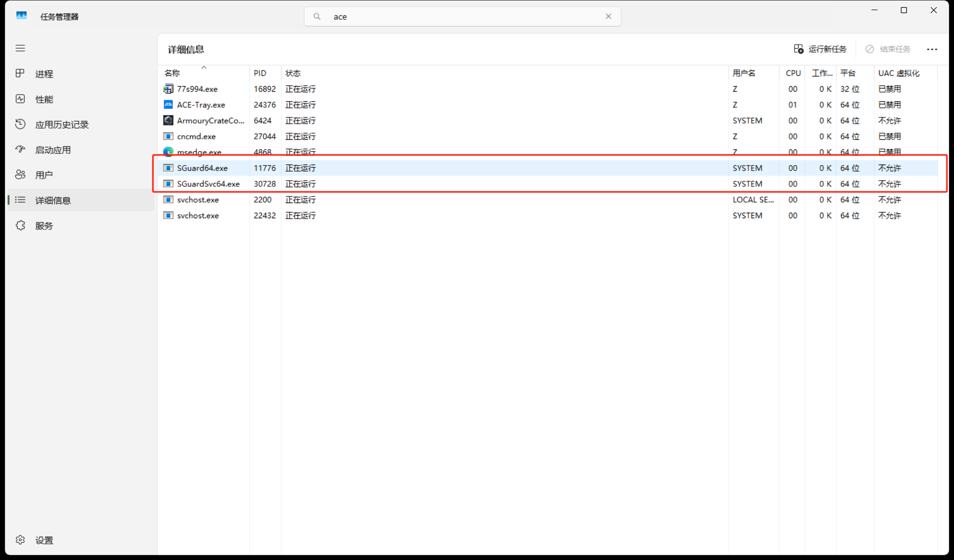Sort by 状态 (Status) column header
The height and width of the screenshot is (560, 954).
[504, 73]
